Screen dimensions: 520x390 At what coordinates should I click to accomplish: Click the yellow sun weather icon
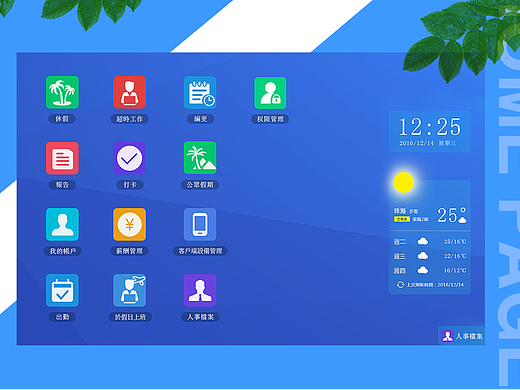pos(403,182)
